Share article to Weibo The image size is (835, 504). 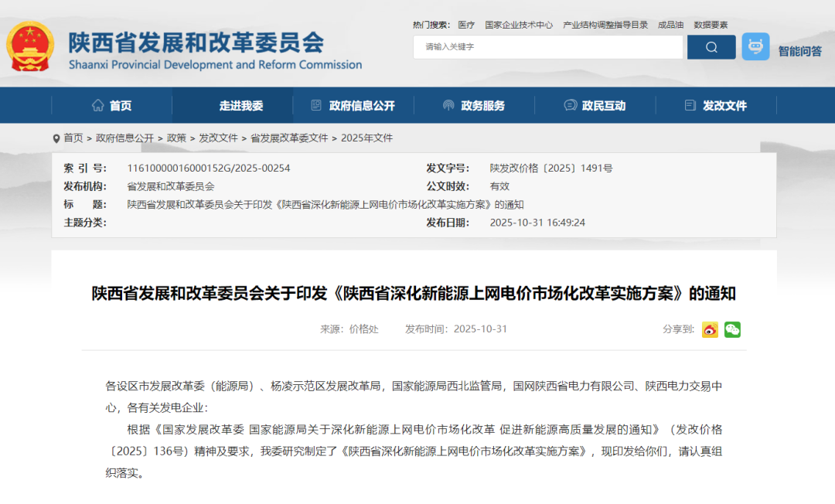tap(710, 329)
